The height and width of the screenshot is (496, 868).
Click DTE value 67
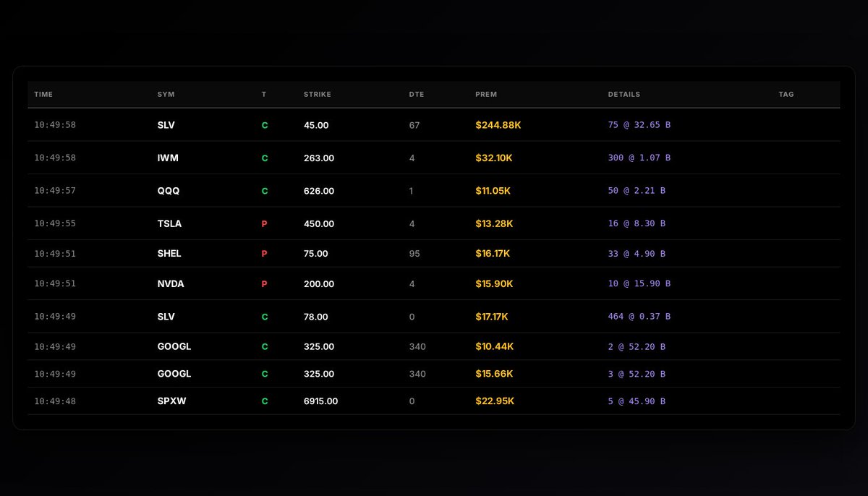tap(414, 125)
